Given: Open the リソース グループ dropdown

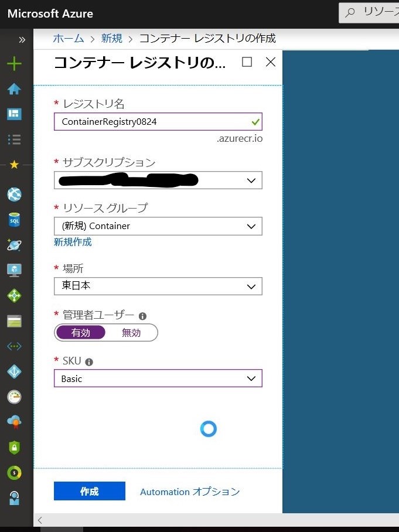Looking at the screenshot, I should [158, 226].
